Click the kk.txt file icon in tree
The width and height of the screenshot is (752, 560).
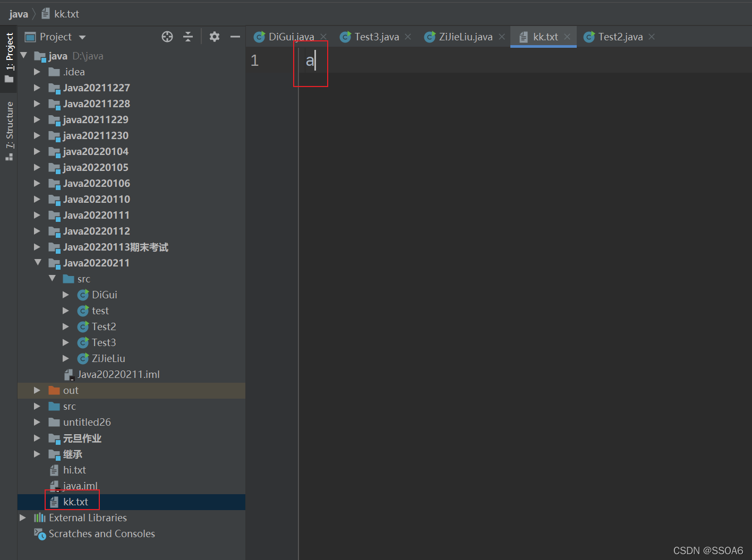click(54, 502)
